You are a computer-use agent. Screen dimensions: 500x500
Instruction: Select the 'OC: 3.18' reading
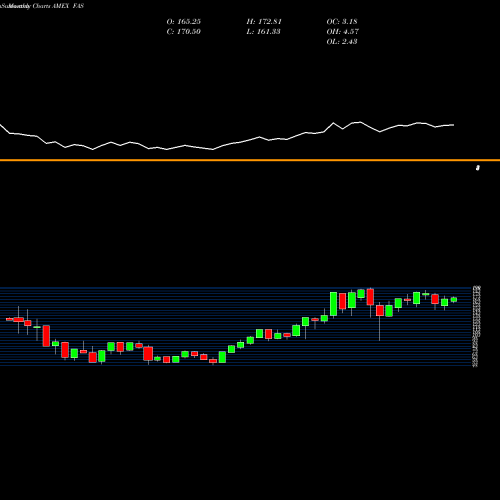pyautogui.click(x=342, y=22)
